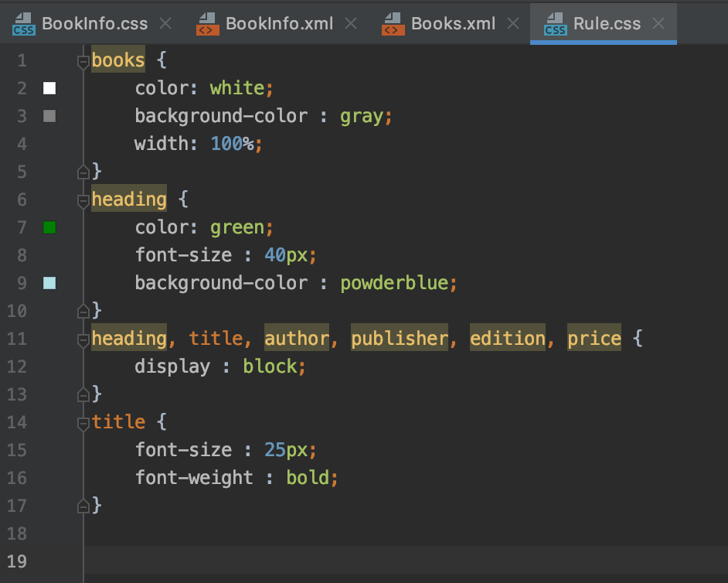Screen dimensions: 728x583
Task: Click the 'books' selector on line 1
Action: point(118,60)
